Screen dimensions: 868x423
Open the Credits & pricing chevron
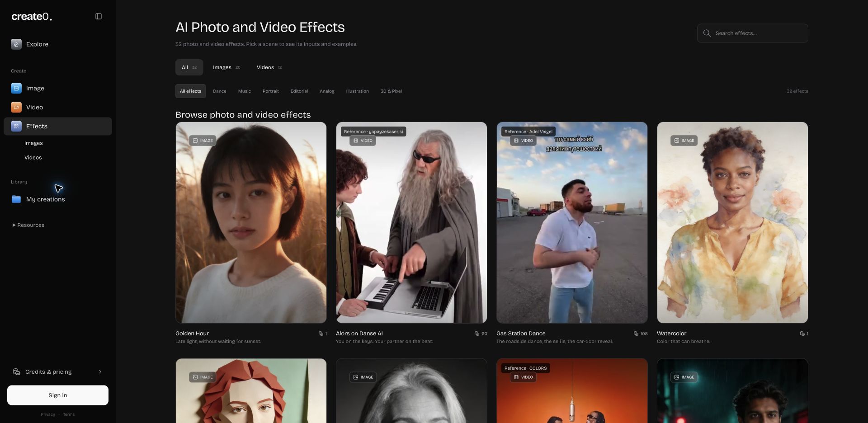pyautogui.click(x=100, y=371)
